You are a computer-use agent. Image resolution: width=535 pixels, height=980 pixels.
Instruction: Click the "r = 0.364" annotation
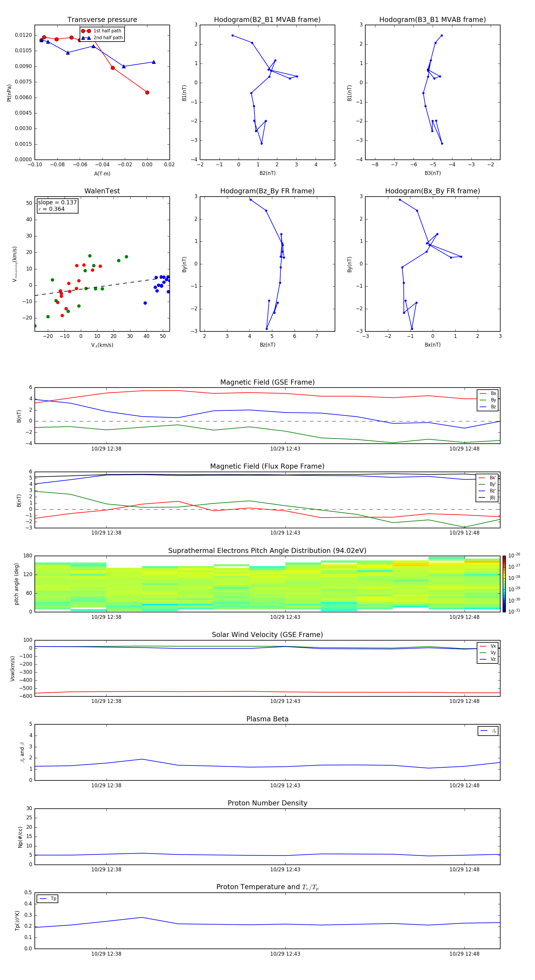(51, 209)
